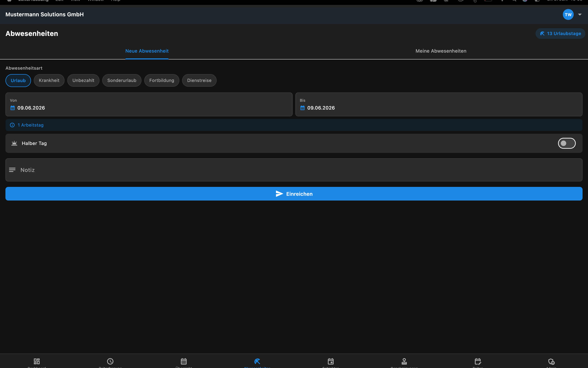Open the Von date field
The height and width of the screenshot is (368, 588).
[x=149, y=104]
